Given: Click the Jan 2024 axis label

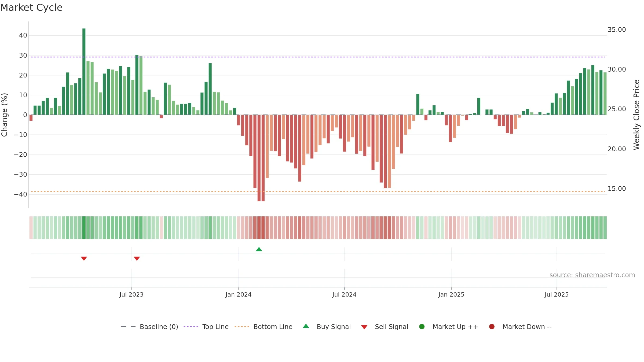Looking at the screenshot, I should (239, 294).
